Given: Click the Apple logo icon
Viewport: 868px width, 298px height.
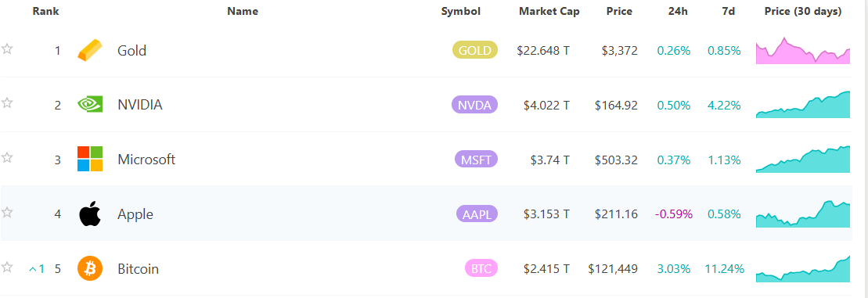Looking at the screenshot, I should click(90, 214).
